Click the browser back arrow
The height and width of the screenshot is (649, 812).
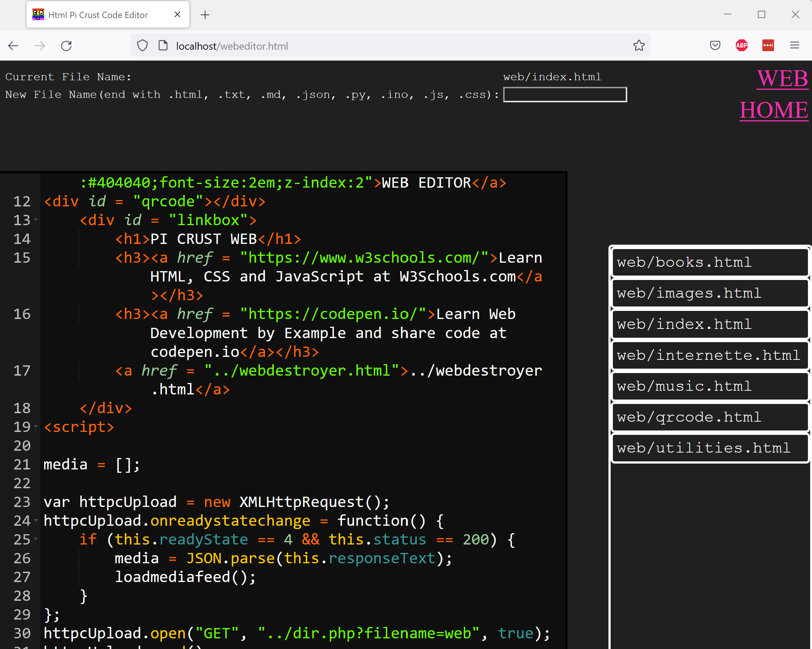[x=13, y=46]
